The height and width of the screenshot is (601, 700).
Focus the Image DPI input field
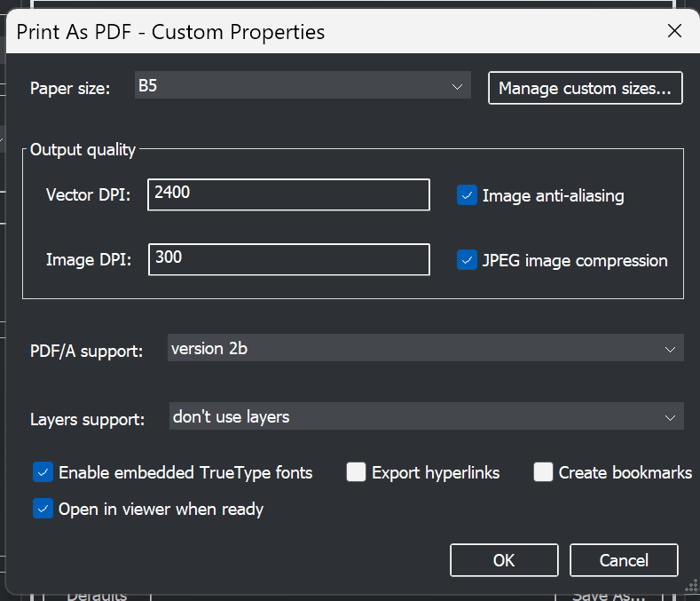(x=289, y=259)
